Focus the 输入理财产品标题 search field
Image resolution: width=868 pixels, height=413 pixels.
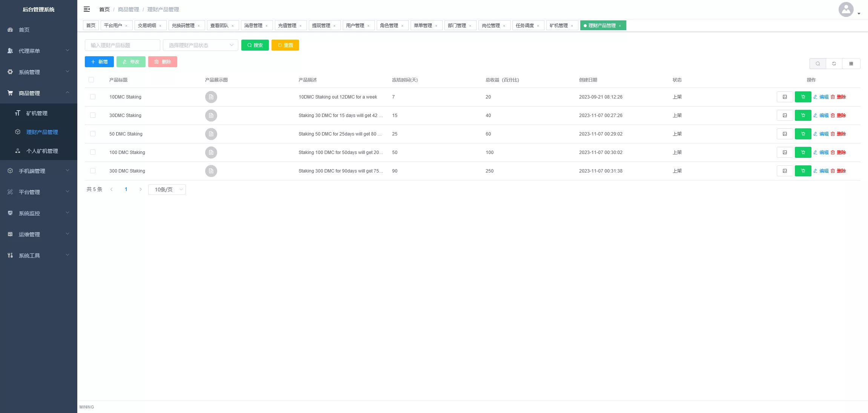tap(122, 45)
